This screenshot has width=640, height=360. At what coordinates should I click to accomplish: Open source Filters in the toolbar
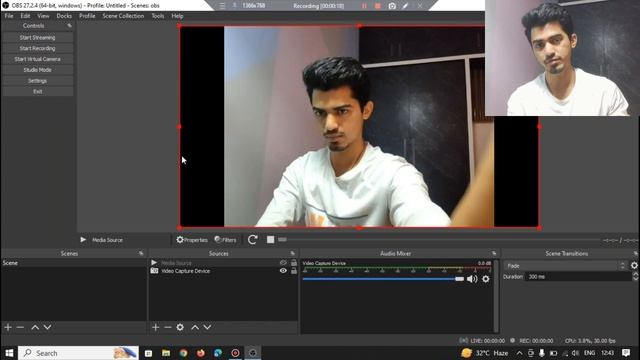[225, 240]
